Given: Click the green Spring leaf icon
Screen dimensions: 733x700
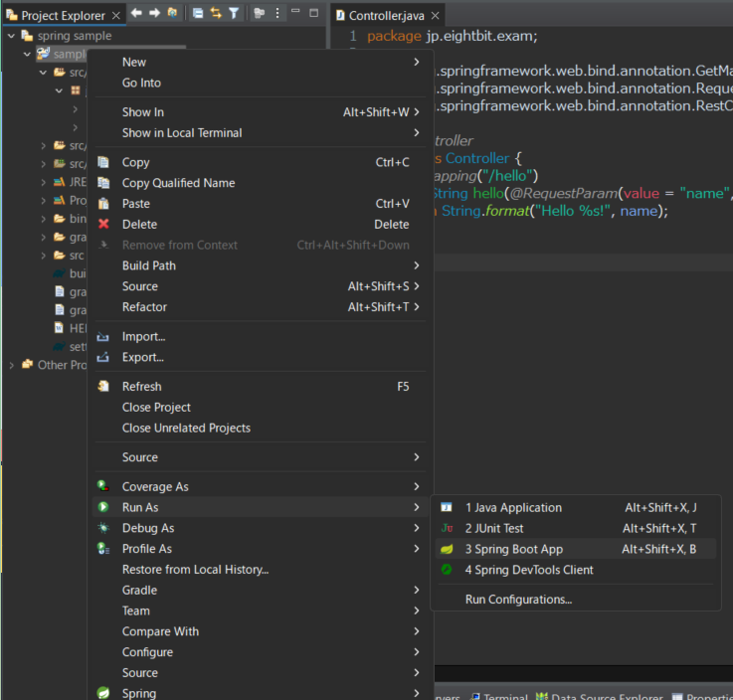Looking at the screenshot, I should (103, 693).
